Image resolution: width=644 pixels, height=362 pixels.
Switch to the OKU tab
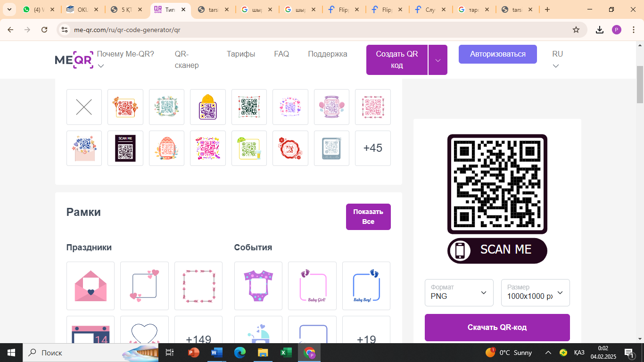pyautogui.click(x=83, y=9)
